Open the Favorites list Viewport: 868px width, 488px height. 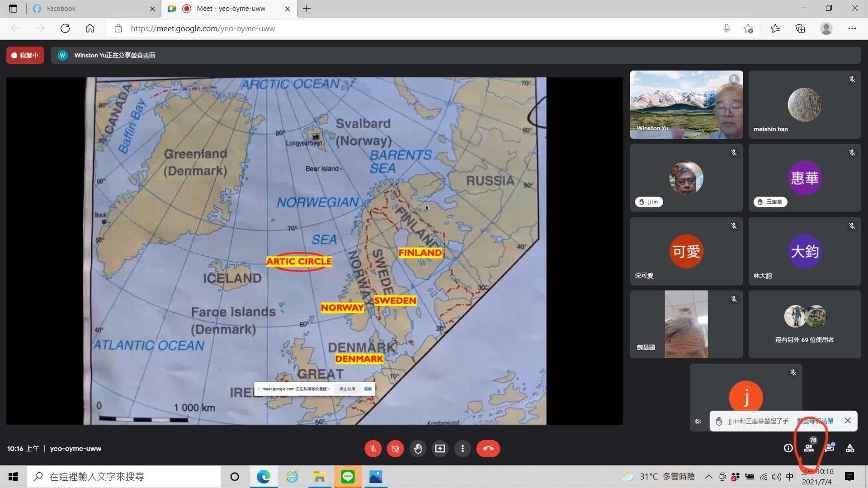click(x=775, y=28)
